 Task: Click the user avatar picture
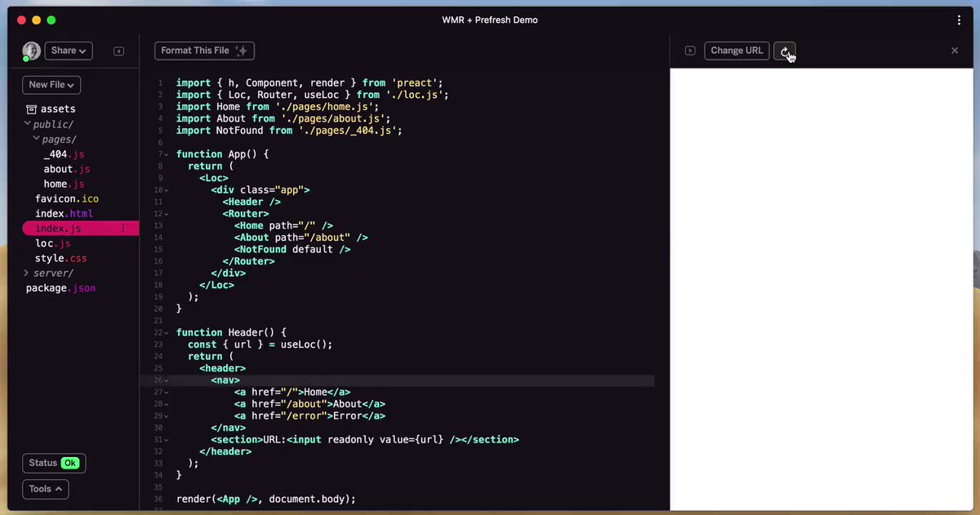click(31, 51)
